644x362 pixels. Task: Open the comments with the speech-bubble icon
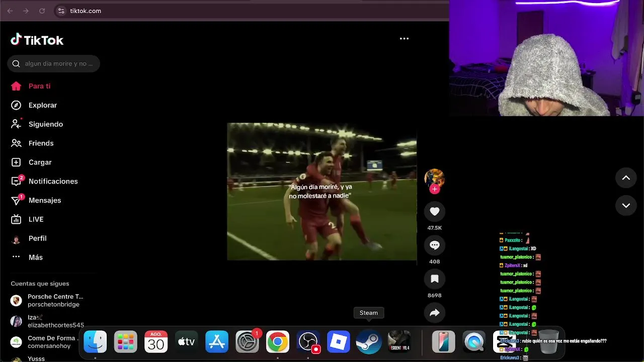tap(435, 245)
